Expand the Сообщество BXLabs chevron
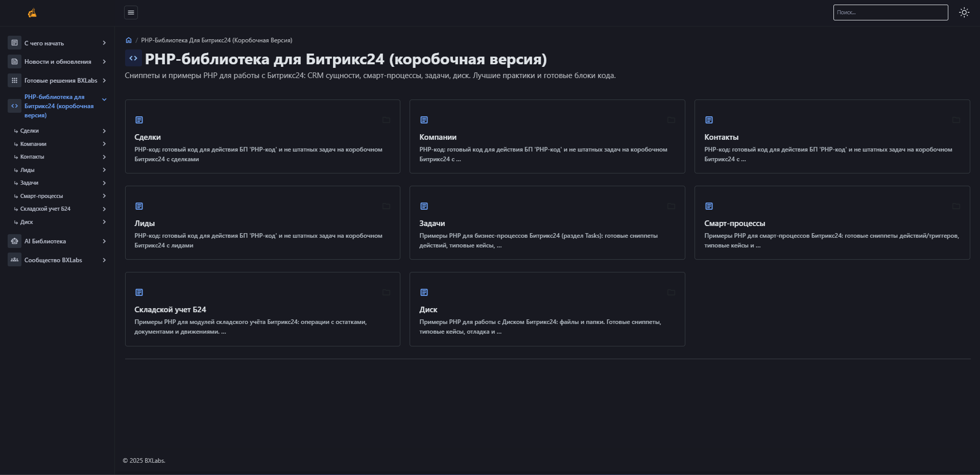Screen dimensions: 980x475 [104, 260]
